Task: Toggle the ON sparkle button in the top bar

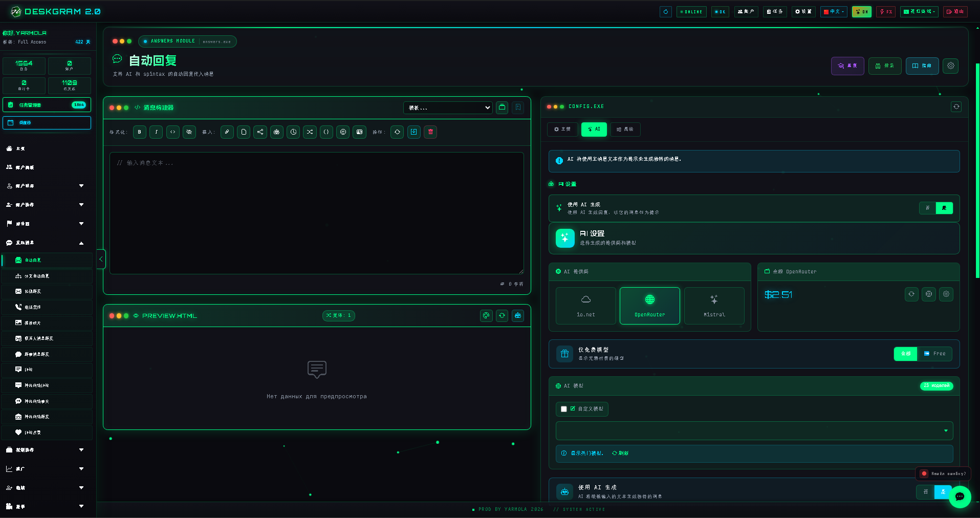Action: point(861,12)
